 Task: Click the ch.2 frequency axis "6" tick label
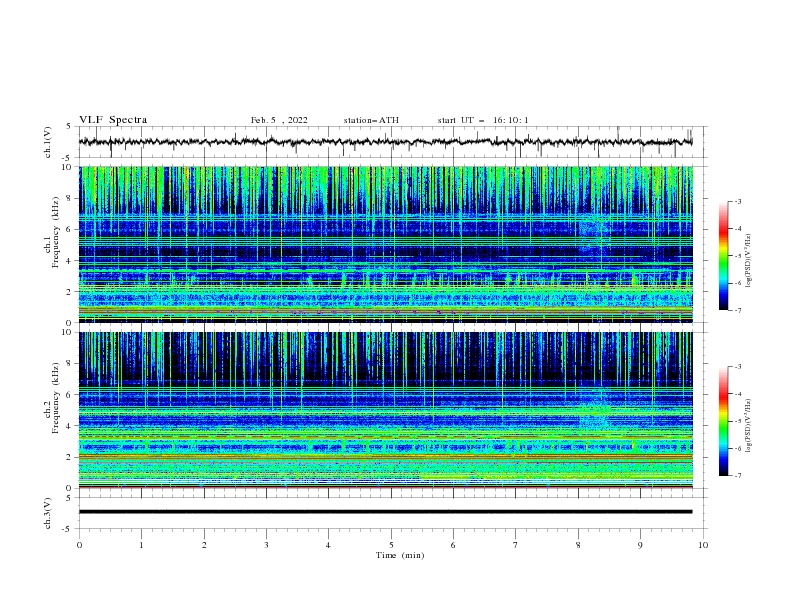click(x=69, y=395)
